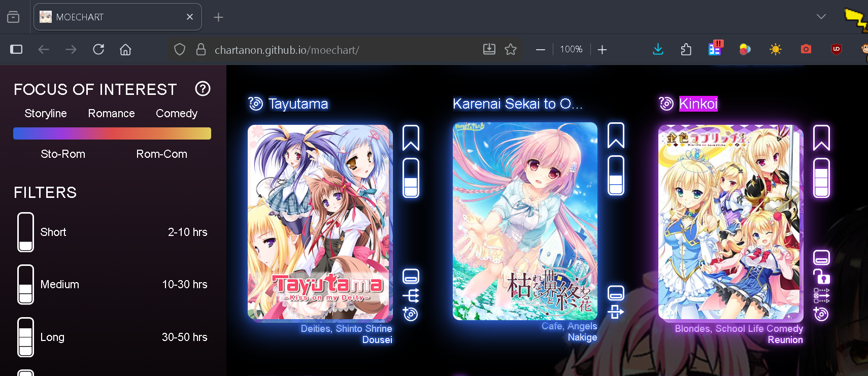This screenshot has width=868, height=376.
Task: Open the browser downloads panel
Action: coord(658,49)
